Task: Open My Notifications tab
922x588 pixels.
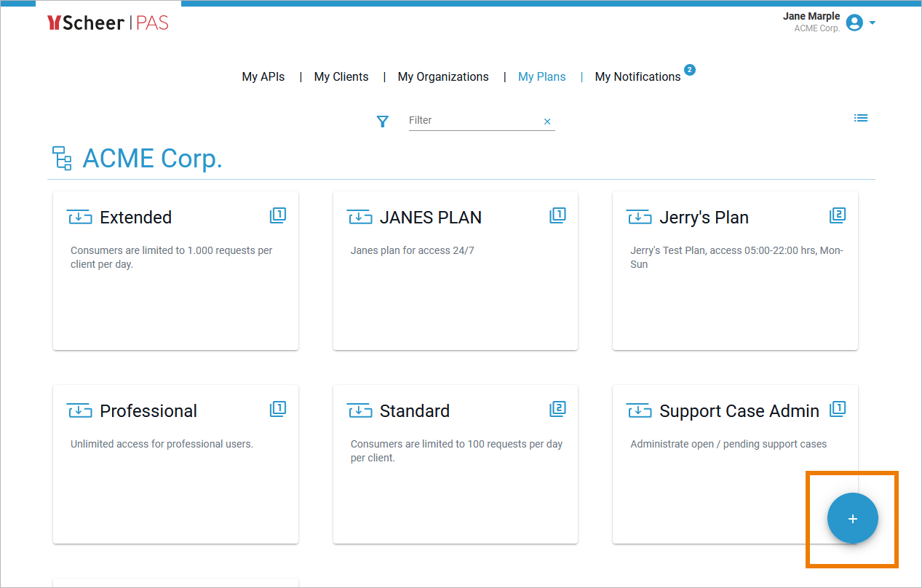Action: [x=637, y=76]
